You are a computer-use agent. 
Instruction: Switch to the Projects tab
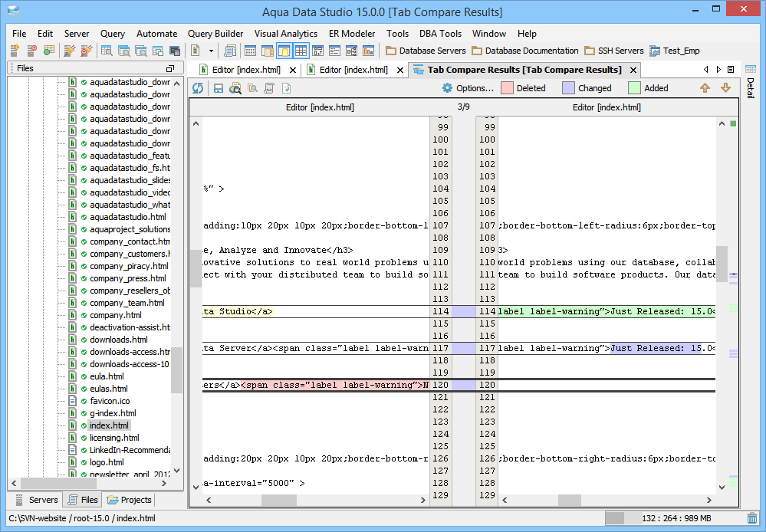tap(130, 500)
